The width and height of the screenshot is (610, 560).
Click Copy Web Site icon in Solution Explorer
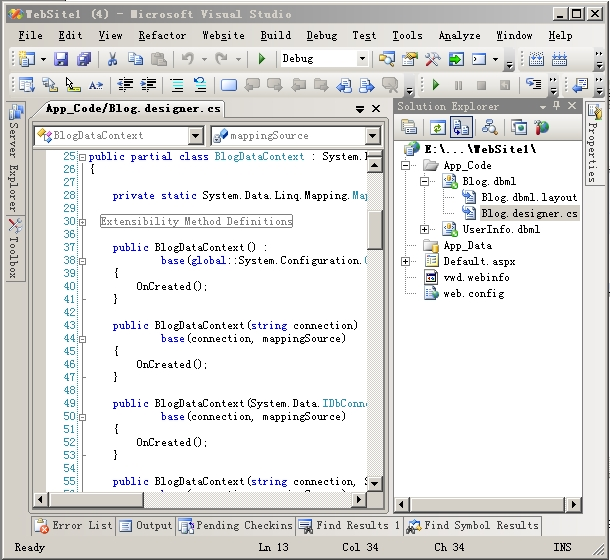point(519,127)
